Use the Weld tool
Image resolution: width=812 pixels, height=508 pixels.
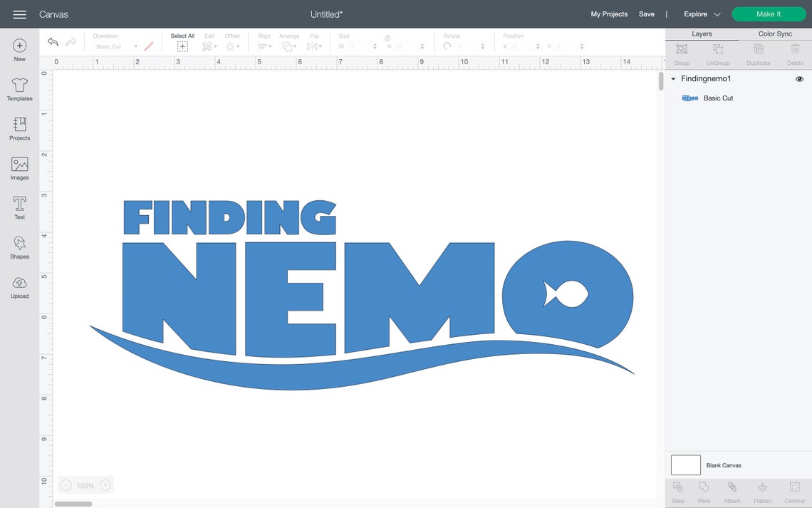click(x=704, y=491)
